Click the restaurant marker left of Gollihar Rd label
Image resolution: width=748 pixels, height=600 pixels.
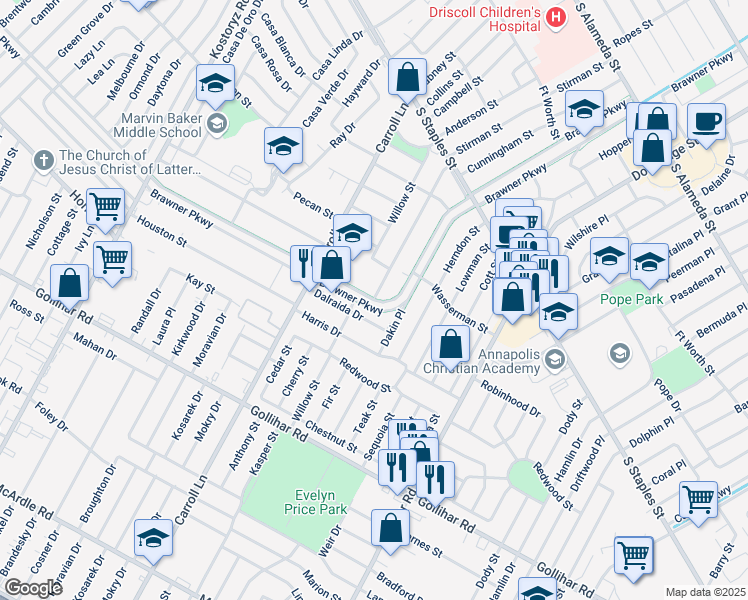click(x=397, y=469)
